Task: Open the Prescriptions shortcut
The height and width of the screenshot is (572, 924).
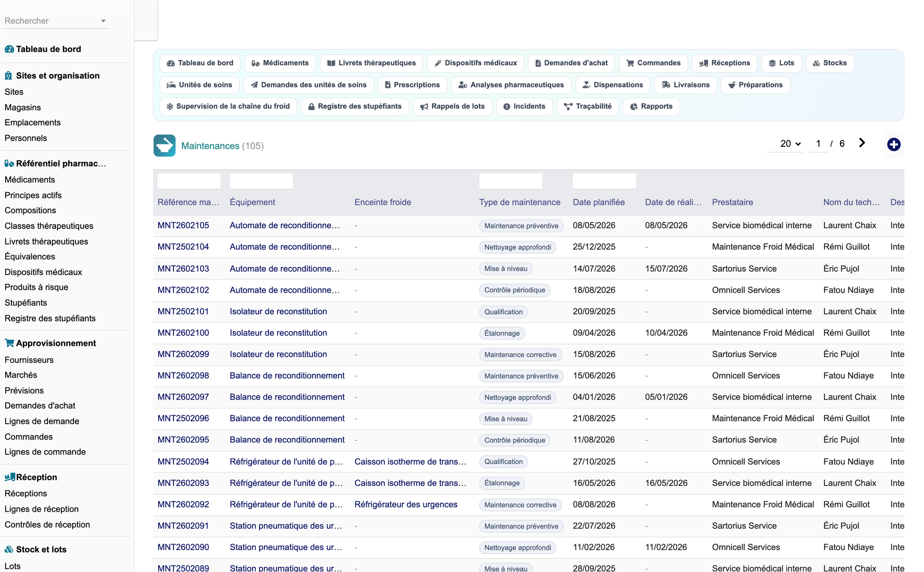Action: click(x=412, y=85)
